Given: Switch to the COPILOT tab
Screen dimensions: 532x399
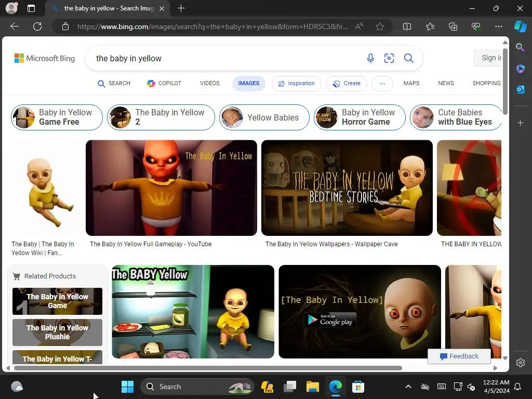Looking at the screenshot, I should coord(164,84).
